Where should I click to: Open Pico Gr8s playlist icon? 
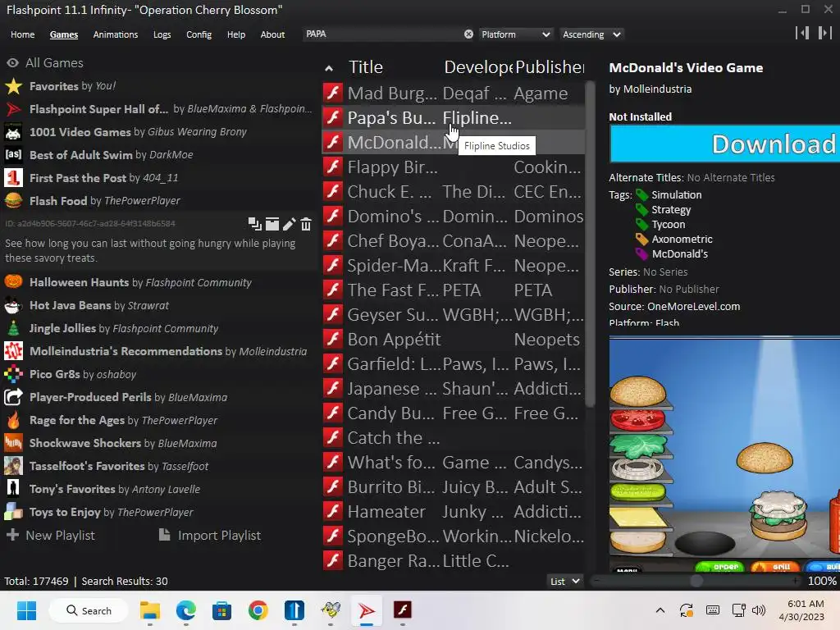point(13,374)
